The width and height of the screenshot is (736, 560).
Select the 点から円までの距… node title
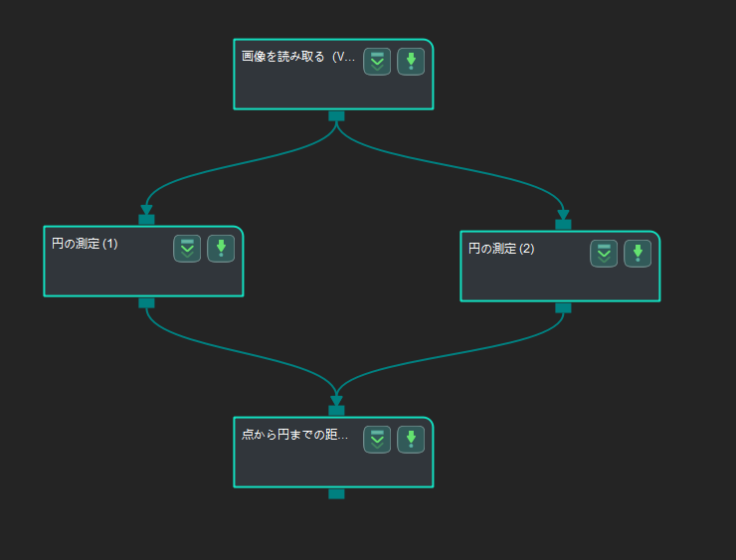[294, 435]
